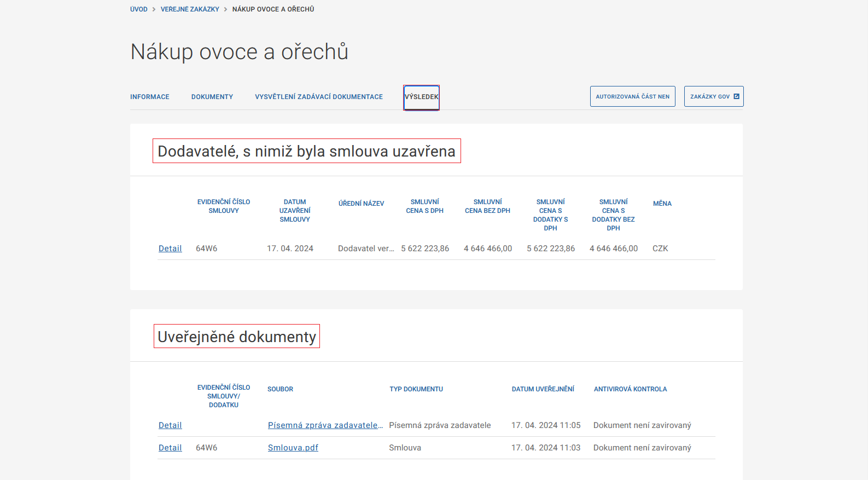Click the date cell 17. 04. 2024 in contracts table

tap(290, 248)
